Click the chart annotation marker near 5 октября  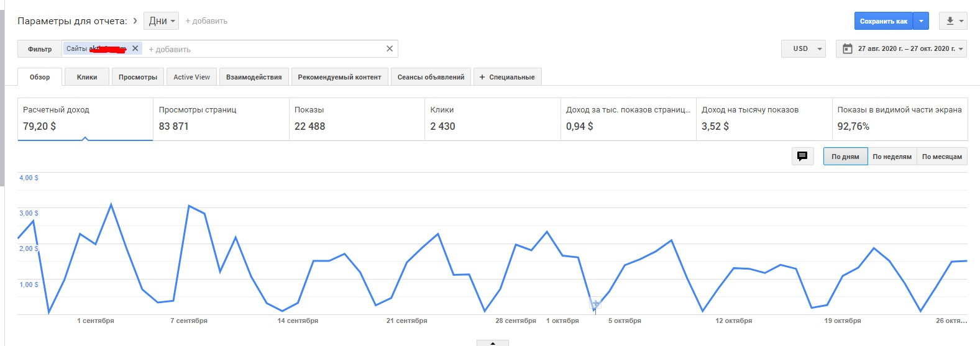pos(595,304)
